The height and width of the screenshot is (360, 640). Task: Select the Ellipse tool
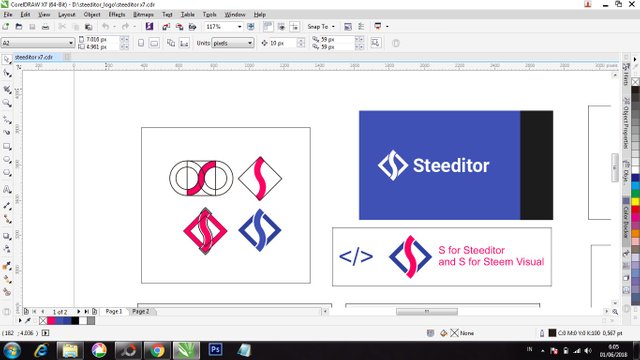[7, 160]
